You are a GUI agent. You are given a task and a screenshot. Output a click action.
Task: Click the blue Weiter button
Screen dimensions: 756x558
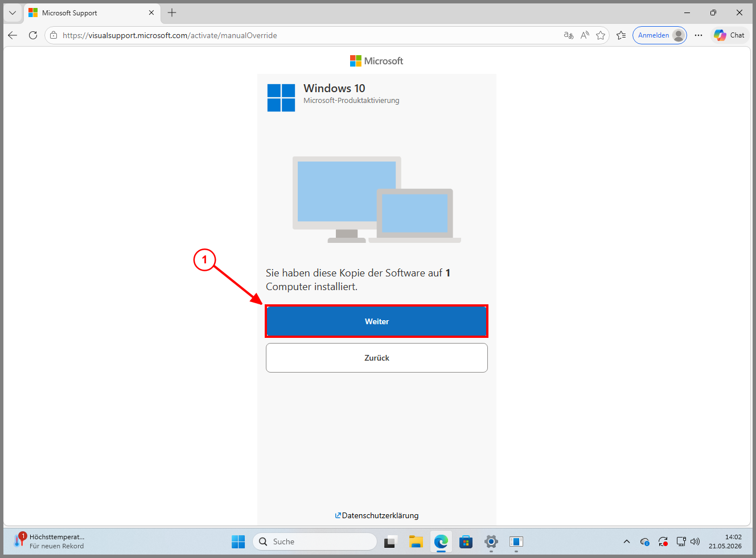pos(376,321)
